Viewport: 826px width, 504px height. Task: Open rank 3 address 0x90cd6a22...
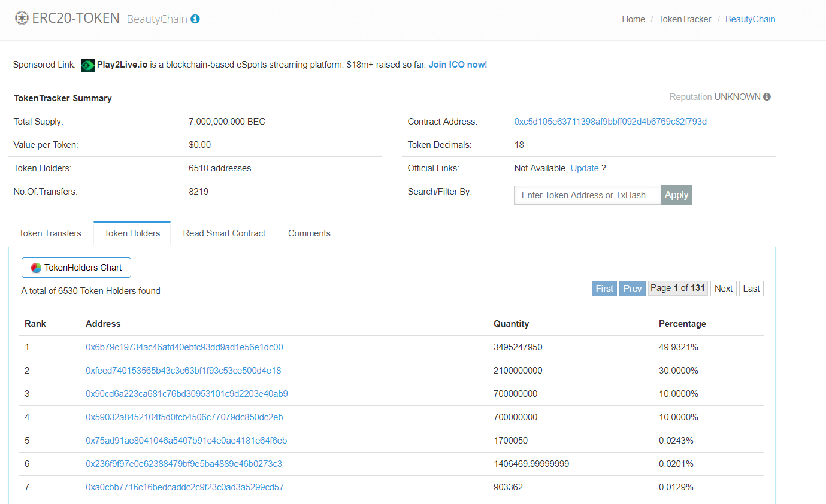pos(187,394)
